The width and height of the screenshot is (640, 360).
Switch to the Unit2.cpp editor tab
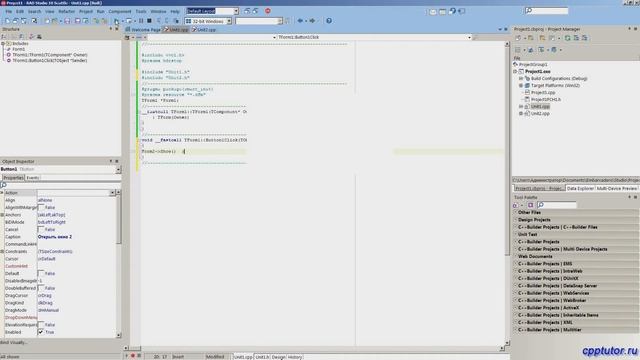[x=205, y=29]
